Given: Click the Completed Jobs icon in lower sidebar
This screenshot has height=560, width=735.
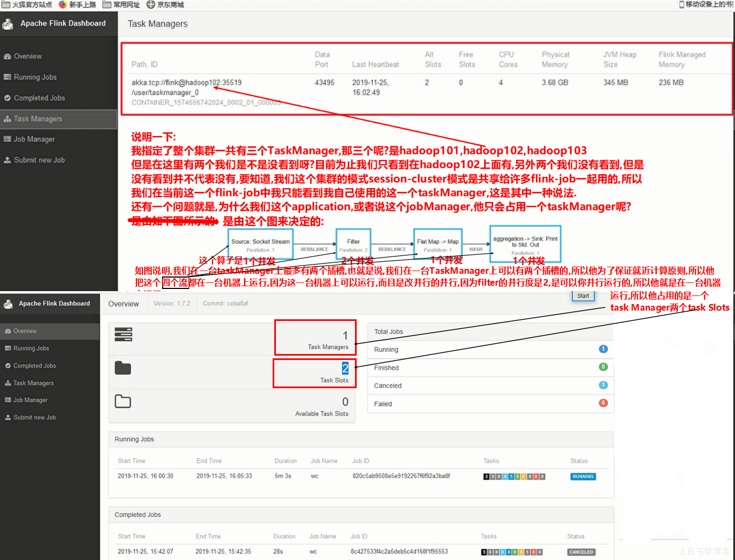Looking at the screenshot, I should pos(8,366).
